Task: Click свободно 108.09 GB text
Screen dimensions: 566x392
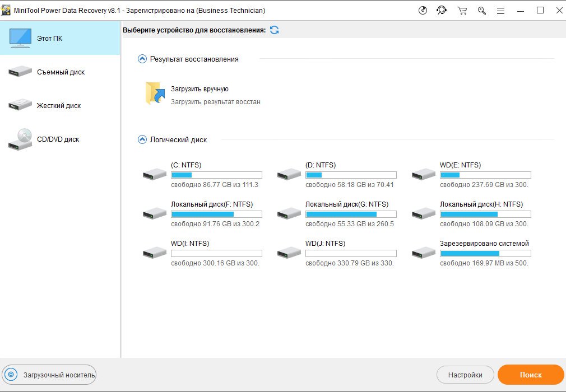Action: [484, 225]
